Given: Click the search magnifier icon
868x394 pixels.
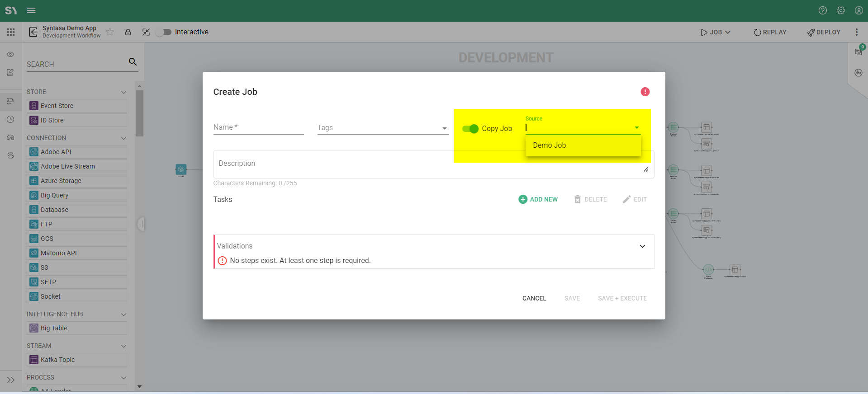Looking at the screenshot, I should (133, 62).
